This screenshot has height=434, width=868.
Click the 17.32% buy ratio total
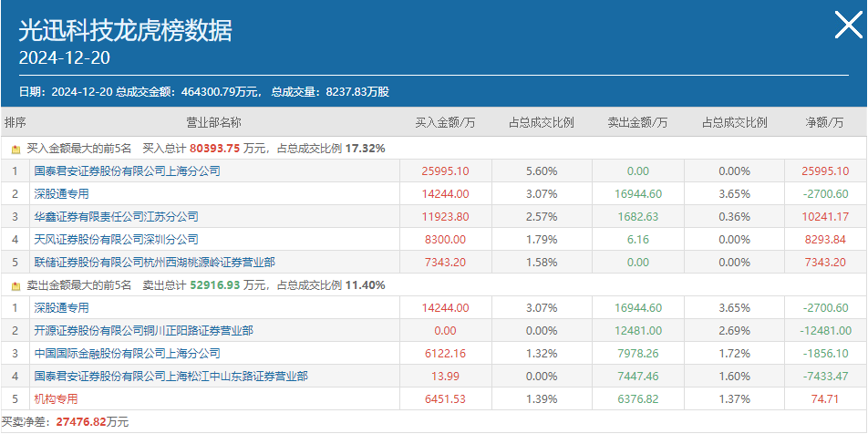tap(365, 149)
